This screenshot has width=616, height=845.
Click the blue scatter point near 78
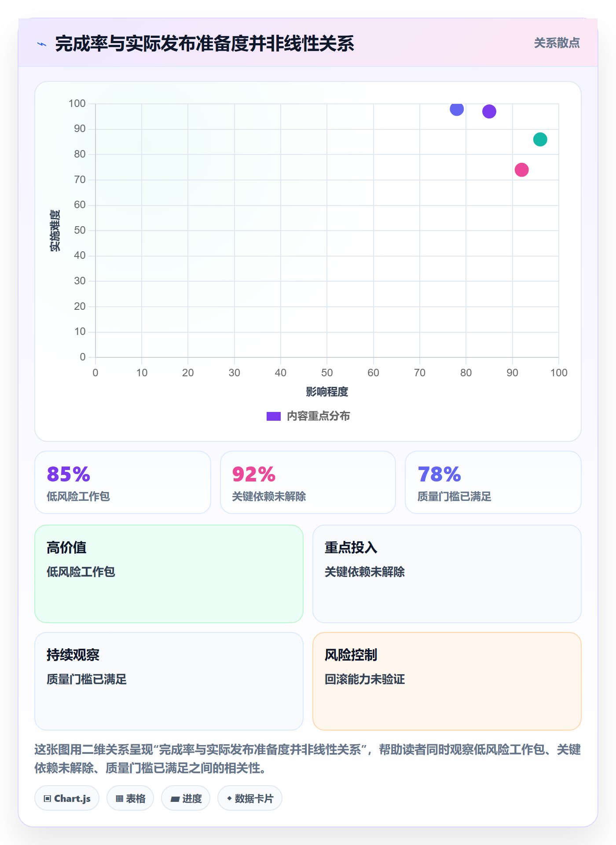(x=457, y=109)
